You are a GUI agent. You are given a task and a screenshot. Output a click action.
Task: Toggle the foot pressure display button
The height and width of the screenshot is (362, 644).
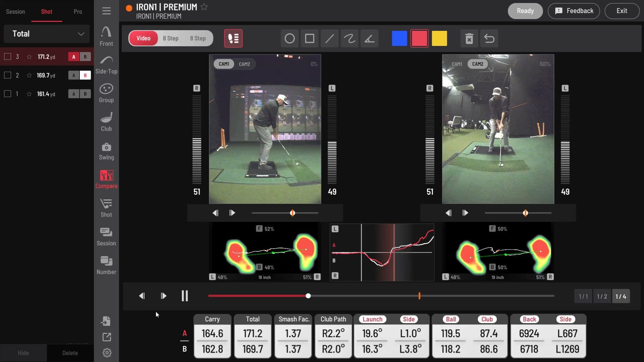[x=233, y=39]
